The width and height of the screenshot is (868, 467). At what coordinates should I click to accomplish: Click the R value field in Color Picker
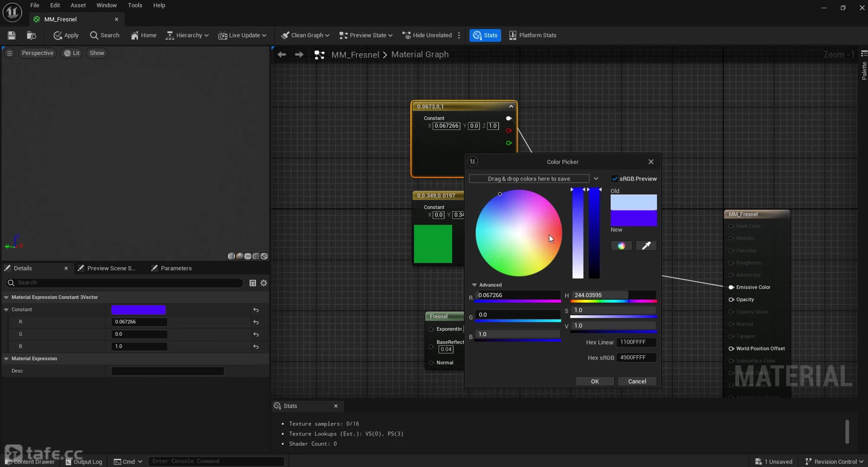(x=518, y=295)
